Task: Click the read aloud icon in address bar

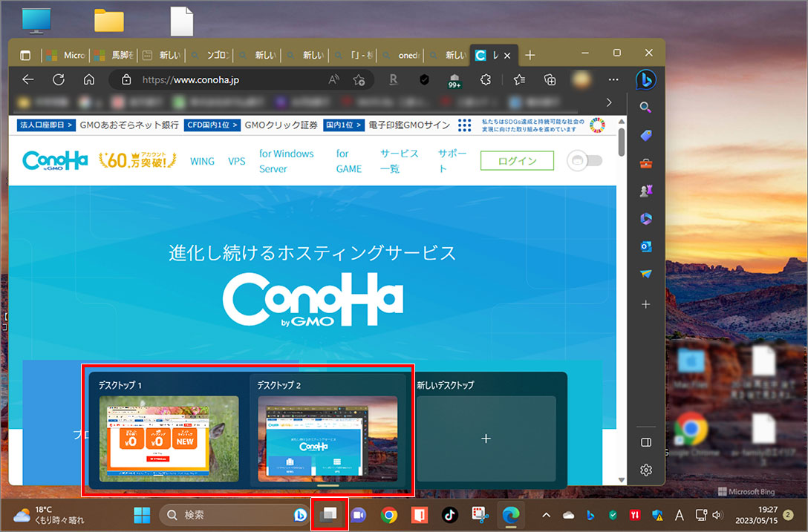Action: point(334,80)
